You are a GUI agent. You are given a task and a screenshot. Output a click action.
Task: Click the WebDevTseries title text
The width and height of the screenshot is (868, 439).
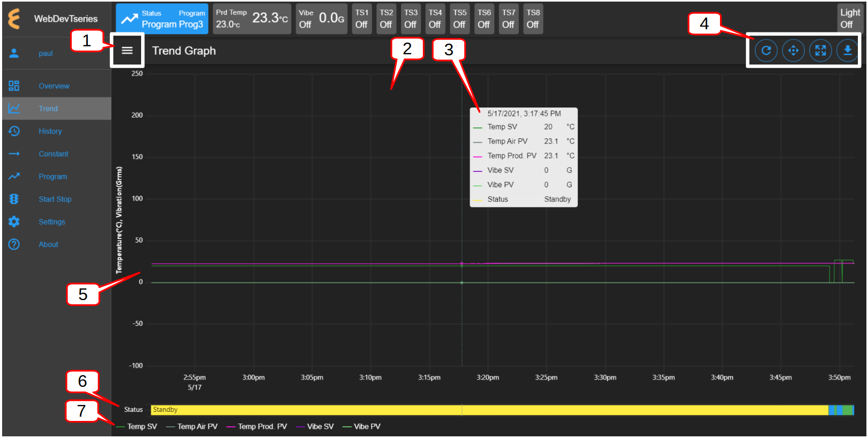pyautogui.click(x=66, y=19)
